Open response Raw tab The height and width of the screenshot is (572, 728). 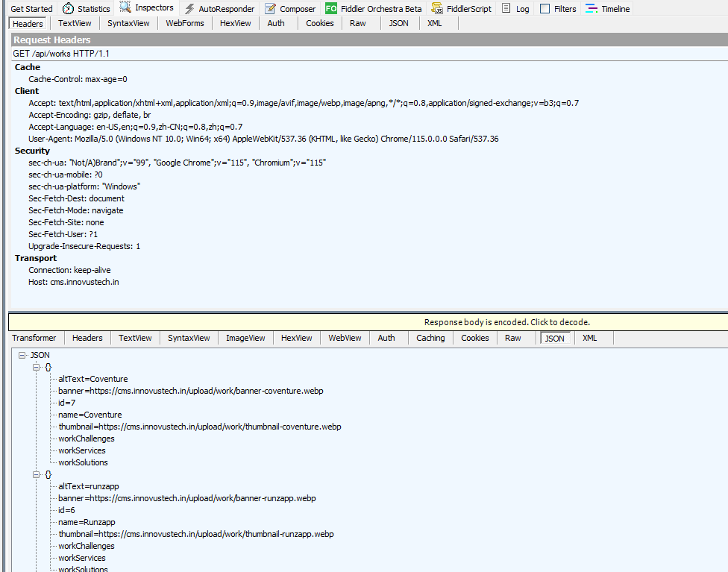[x=512, y=338]
